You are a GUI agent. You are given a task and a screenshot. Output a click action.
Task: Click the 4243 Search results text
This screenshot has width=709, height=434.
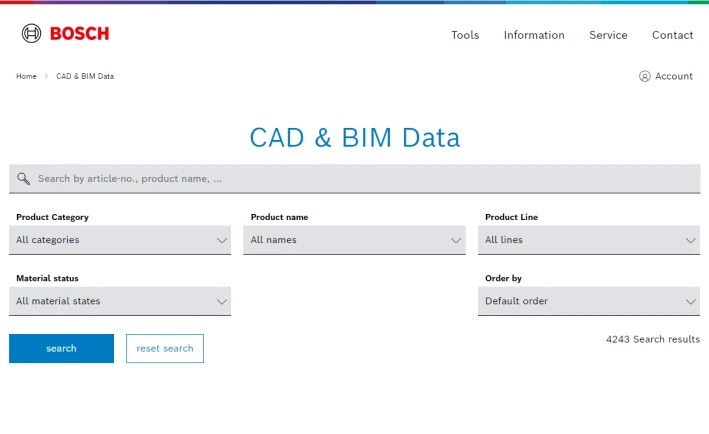[x=652, y=340]
